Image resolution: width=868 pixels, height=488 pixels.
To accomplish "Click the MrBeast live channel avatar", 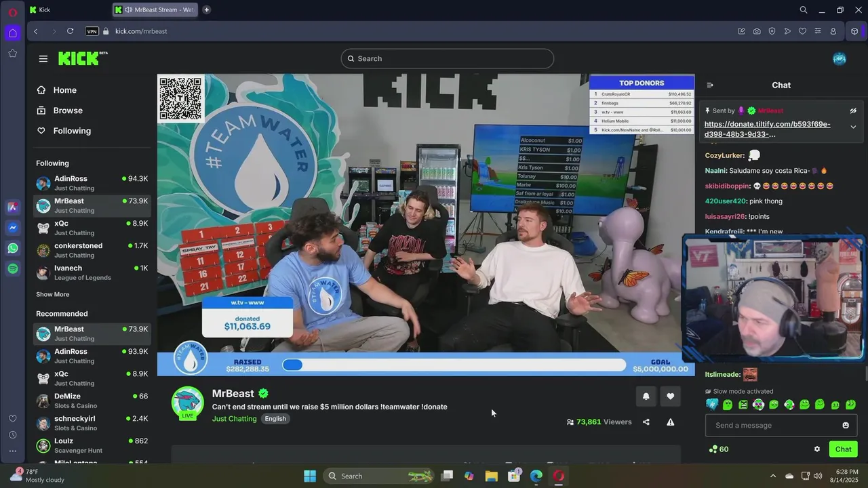I will click(188, 403).
